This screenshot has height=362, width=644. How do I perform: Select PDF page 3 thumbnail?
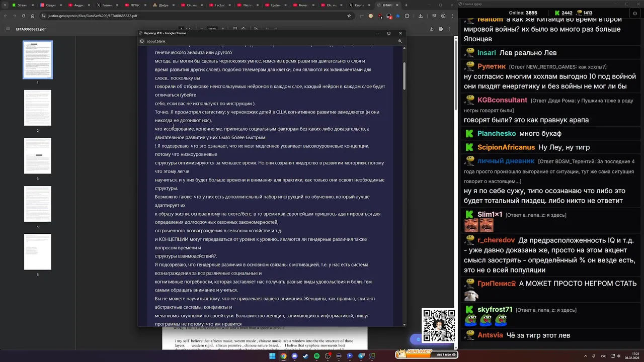point(38,156)
